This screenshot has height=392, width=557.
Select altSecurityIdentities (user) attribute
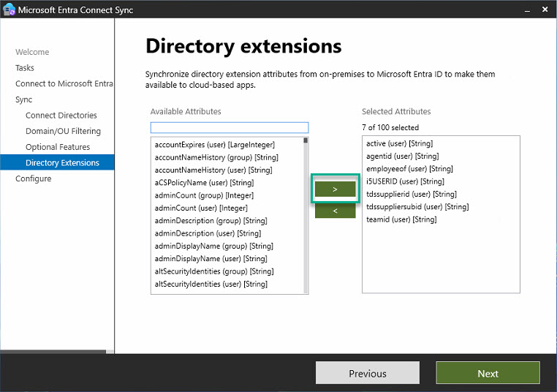(x=211, y=284)
